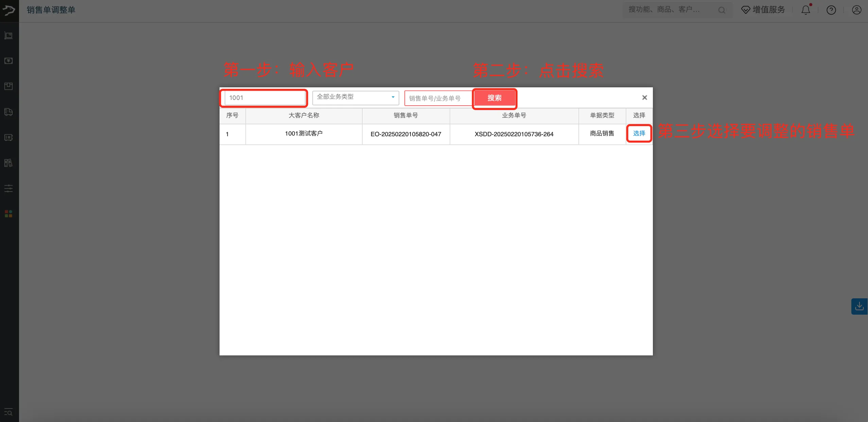Click the 选择 link for 1001测试客户
Viewport: 868px width, 422px height.
coord(639,134)
